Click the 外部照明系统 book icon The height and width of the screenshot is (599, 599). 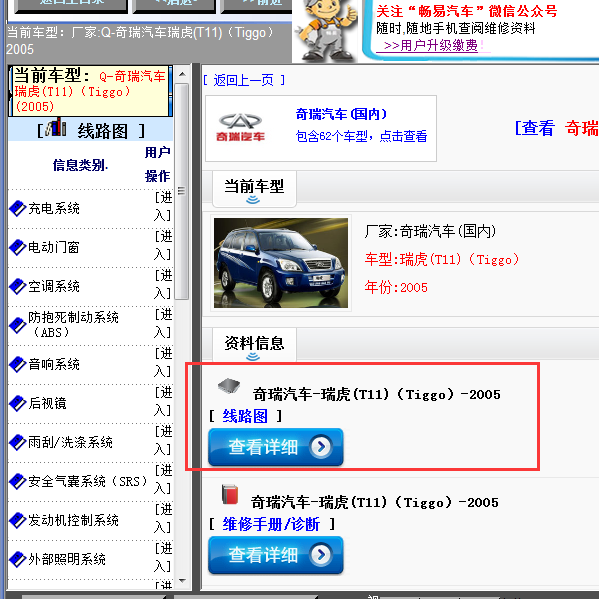click(x=17, y=560)
